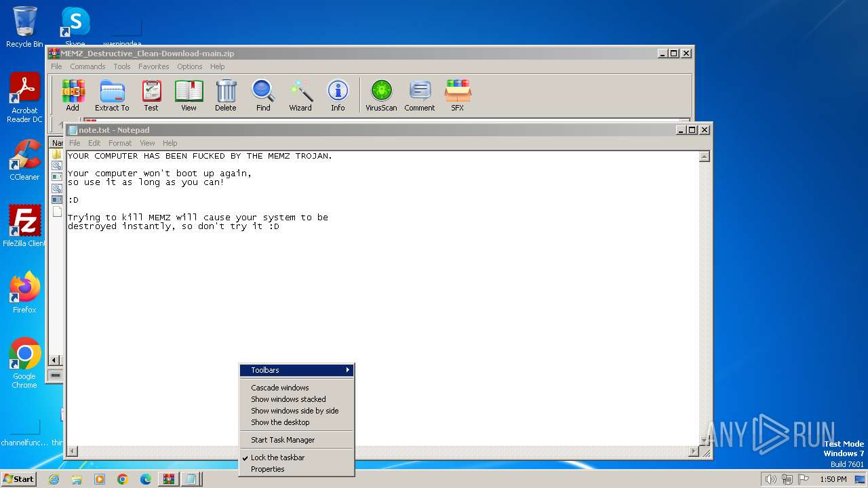Click WinRAR file list left scroll arrow
The image size is (868, 488).
click(55, 361)
